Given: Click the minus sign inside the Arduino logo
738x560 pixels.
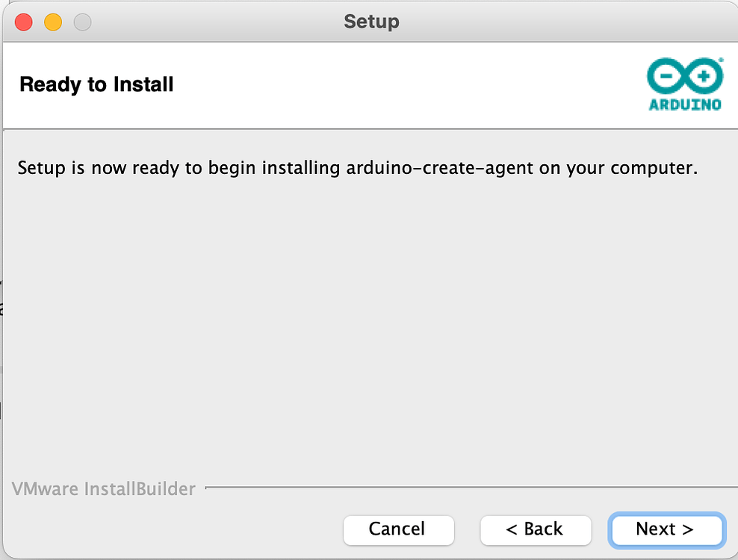Looking at the screenshot, I should click(x=666, y=74).
